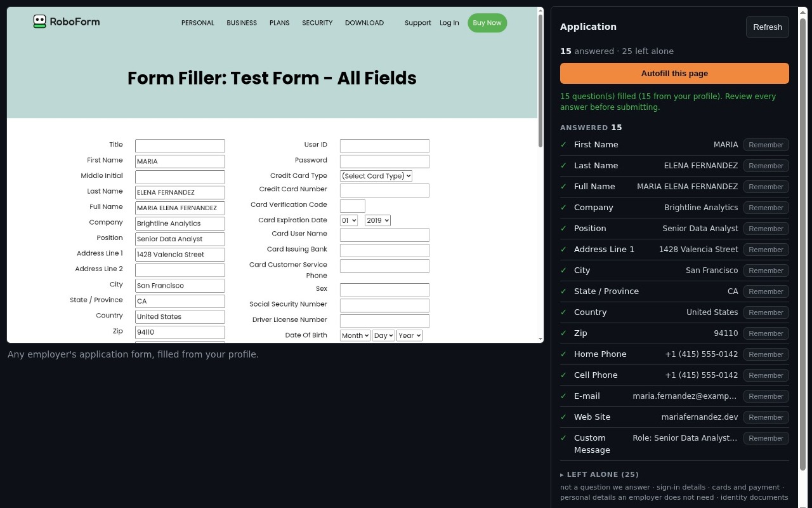Open the birth Year dropdown

point(409,335)
